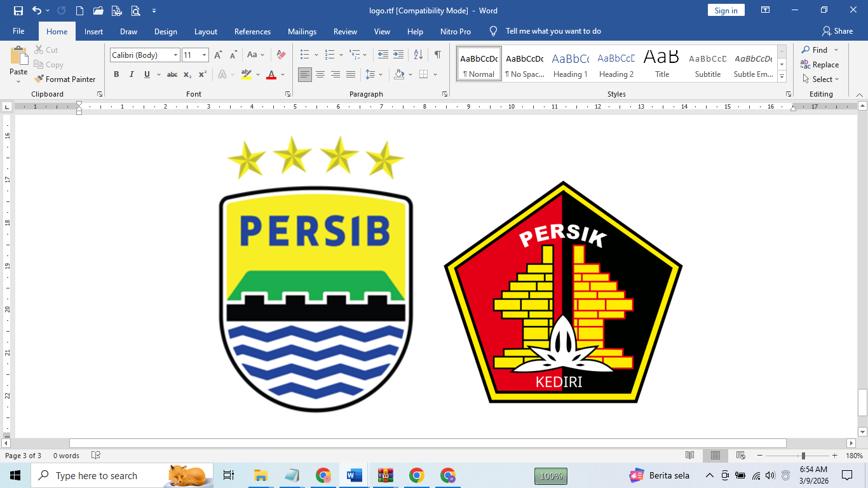
Task: Click the Ribbon Display Options icon
Action: pos(766,10)
